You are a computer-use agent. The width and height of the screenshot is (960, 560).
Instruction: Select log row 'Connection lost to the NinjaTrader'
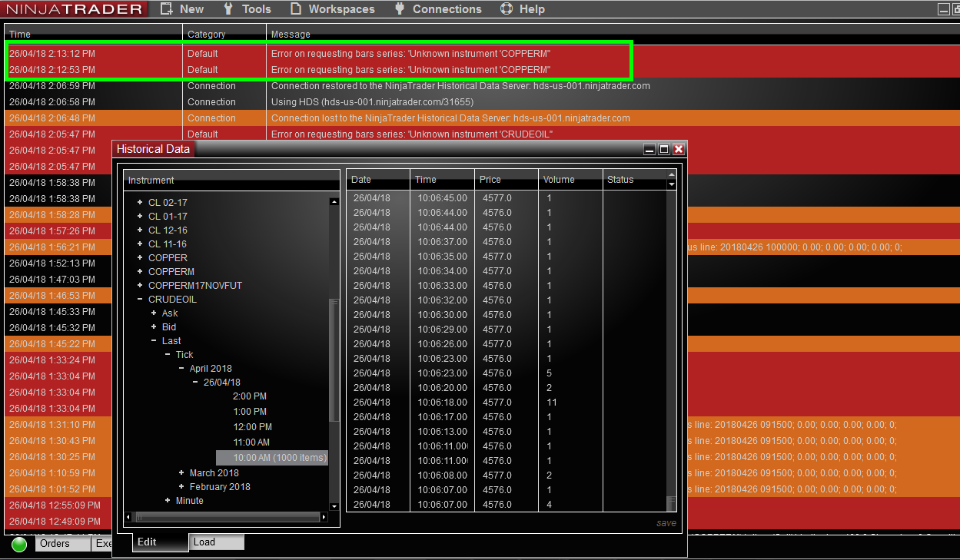482,118
